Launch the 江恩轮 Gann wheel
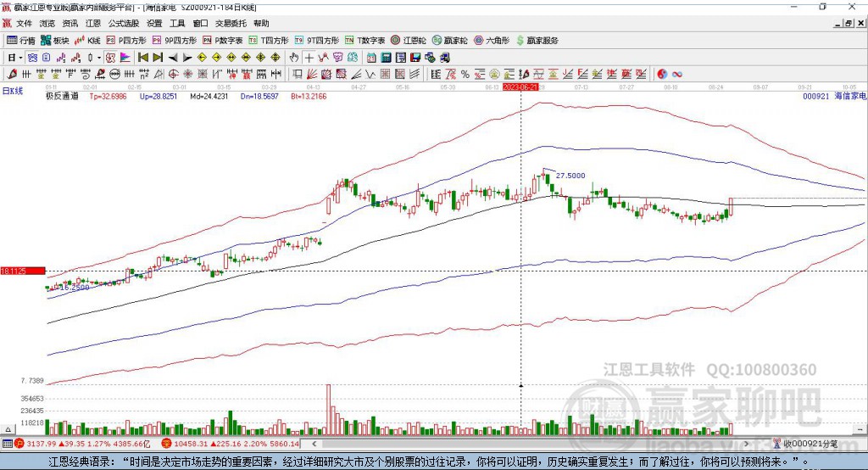868x470 pixels. coord(409,41)
